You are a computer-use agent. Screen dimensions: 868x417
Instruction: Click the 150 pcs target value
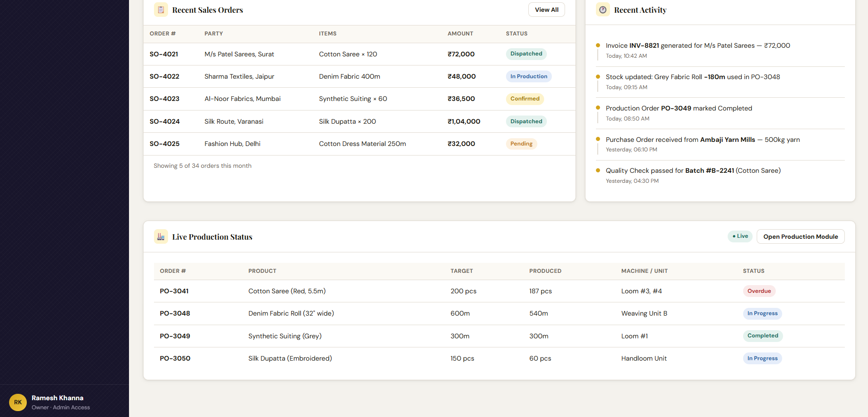click(x=462, y=358)
